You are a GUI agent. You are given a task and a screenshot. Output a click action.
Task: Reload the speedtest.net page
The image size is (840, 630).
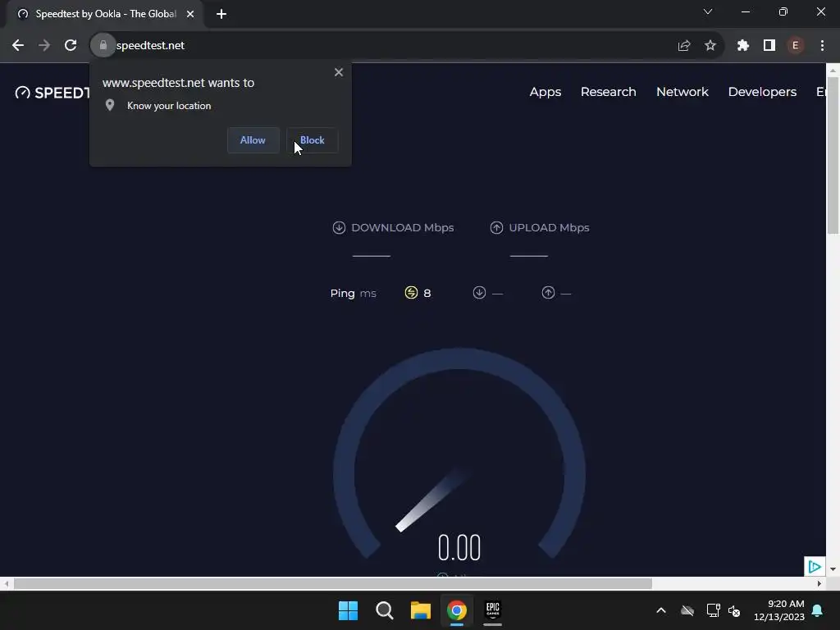71,46
